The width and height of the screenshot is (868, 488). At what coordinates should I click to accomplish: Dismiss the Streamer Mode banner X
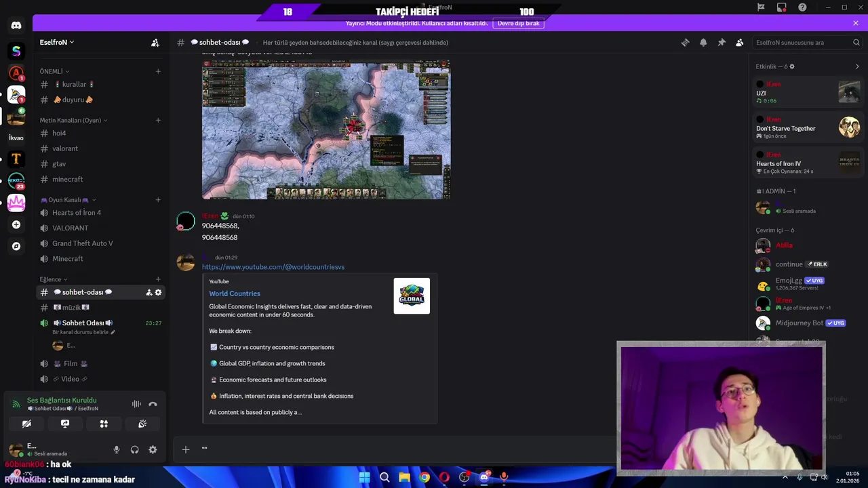click(x=856, y=23)
